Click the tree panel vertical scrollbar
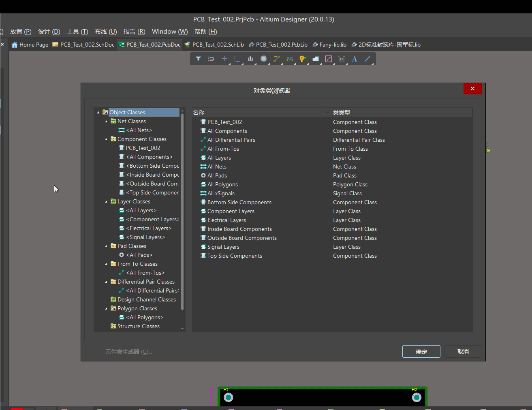This screenshot has height=410, width=532. 182,211
